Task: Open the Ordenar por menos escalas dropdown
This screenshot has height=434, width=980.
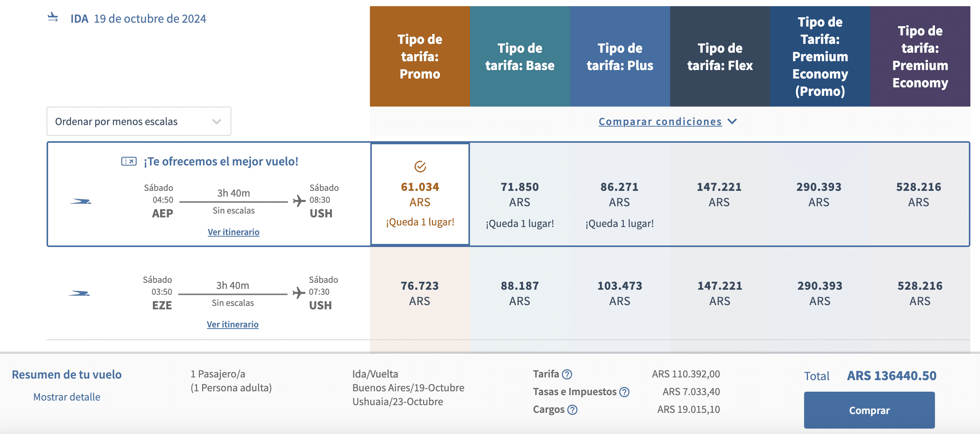Action: tap(139, 122)
